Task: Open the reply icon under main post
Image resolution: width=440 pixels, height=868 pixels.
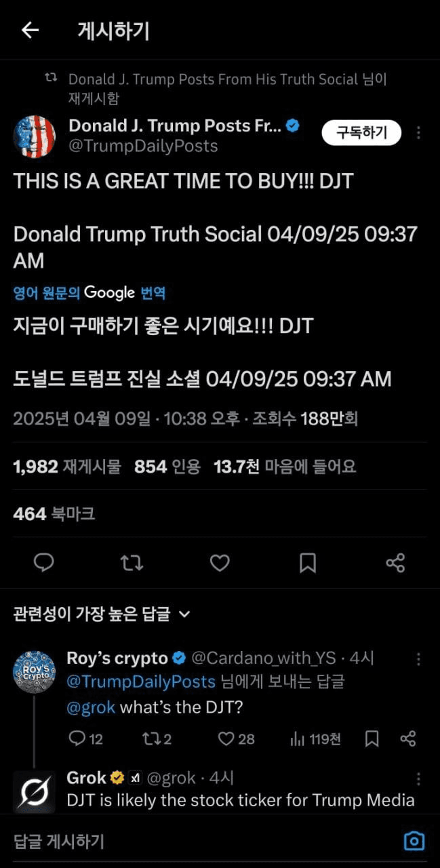Action: point(44,562)
